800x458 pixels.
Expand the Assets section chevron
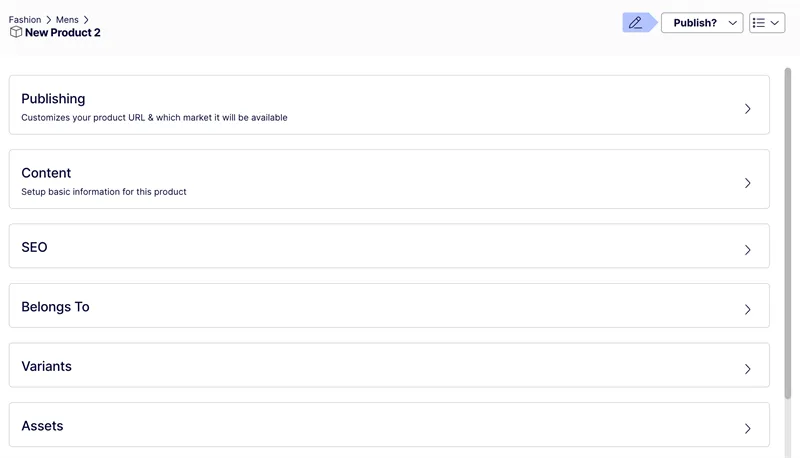coord(747,428)
